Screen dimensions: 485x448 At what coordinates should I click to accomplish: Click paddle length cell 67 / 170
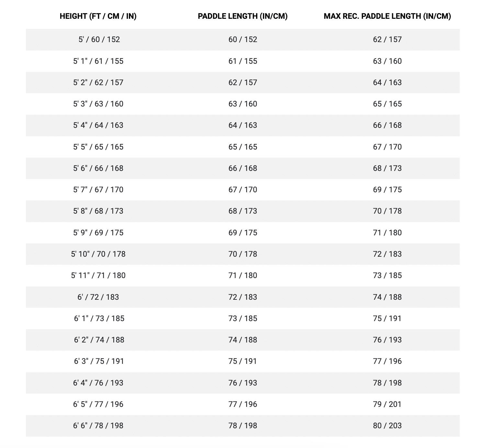(242, 190)
